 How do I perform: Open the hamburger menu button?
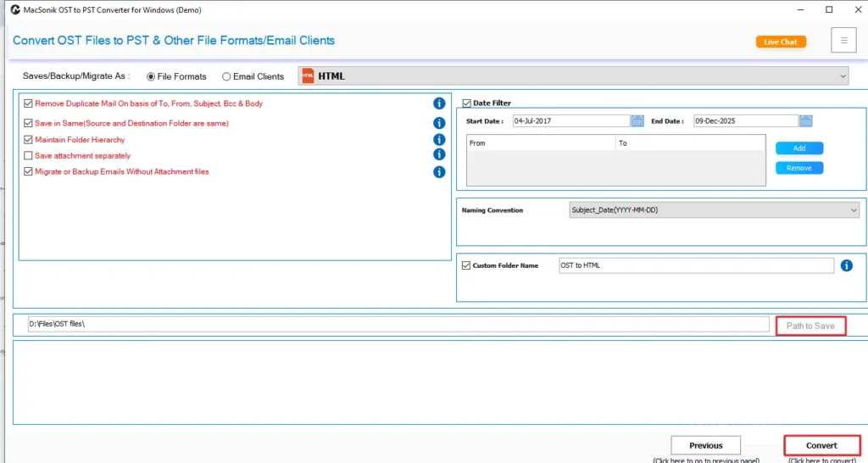click(x=843, y=40)
